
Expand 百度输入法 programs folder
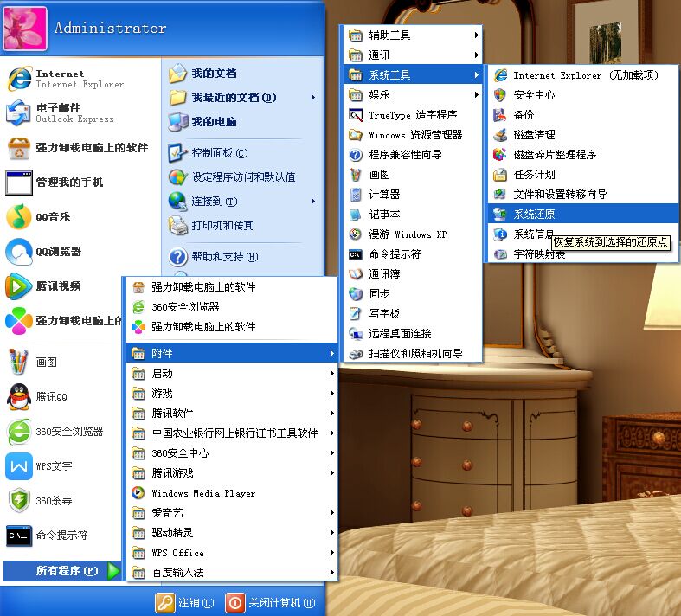[233, 573]
